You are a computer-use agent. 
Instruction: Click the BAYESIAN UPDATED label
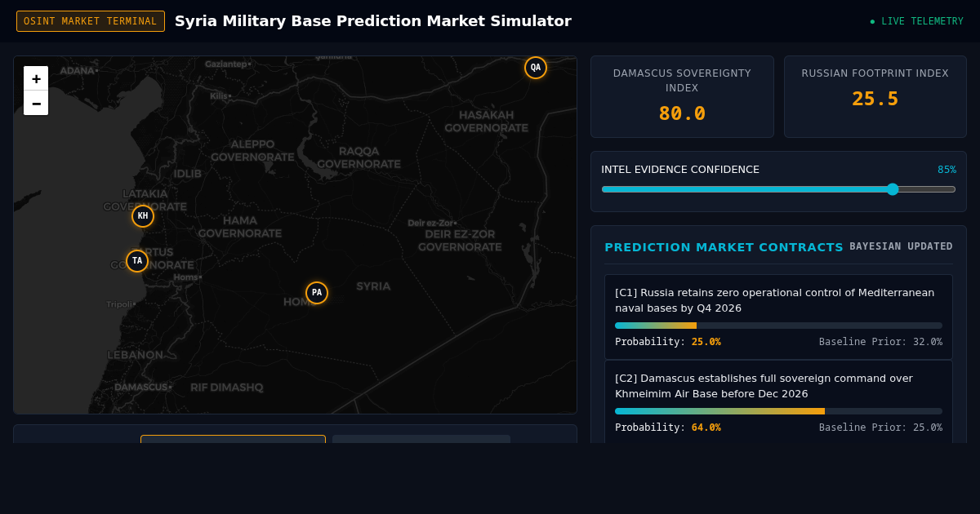click(901, 246)
